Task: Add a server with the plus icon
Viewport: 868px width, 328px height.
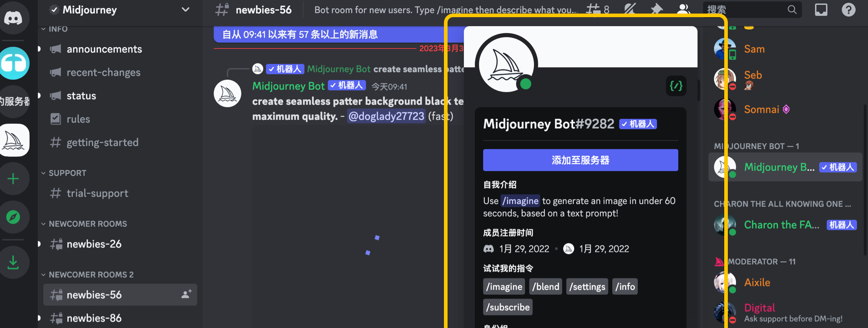Action: 14,179
